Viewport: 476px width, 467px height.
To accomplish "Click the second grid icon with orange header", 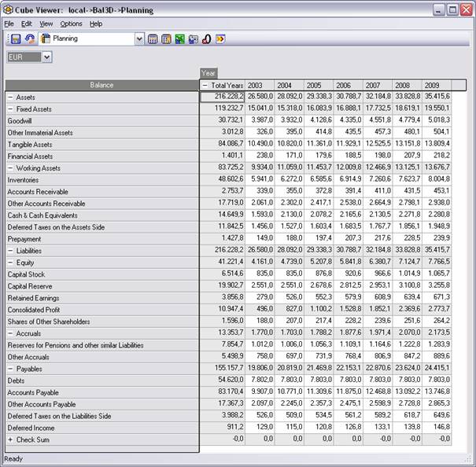I will point(166,39).
